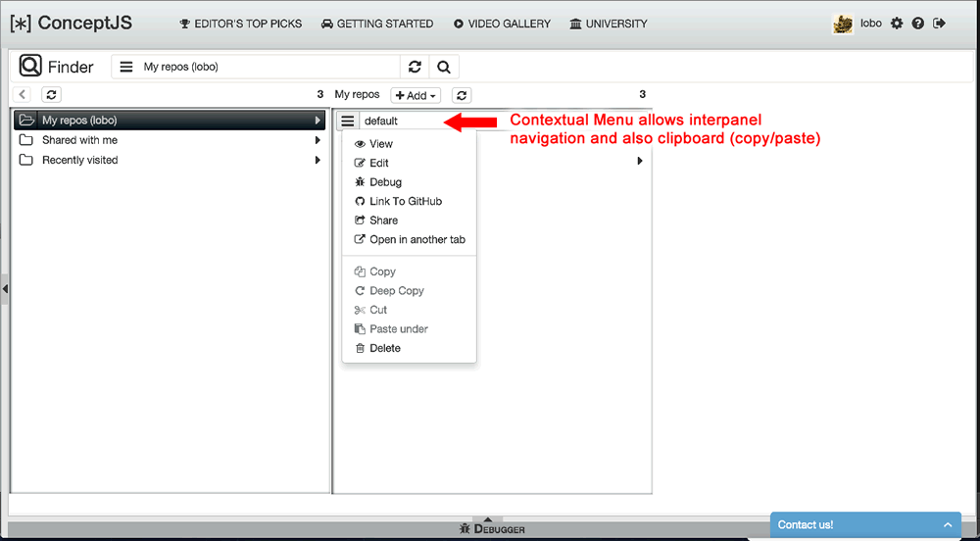The width and height of the screenshot is (980, 541).
Task: Open the help question mark icon
Action: coord(917,24)
